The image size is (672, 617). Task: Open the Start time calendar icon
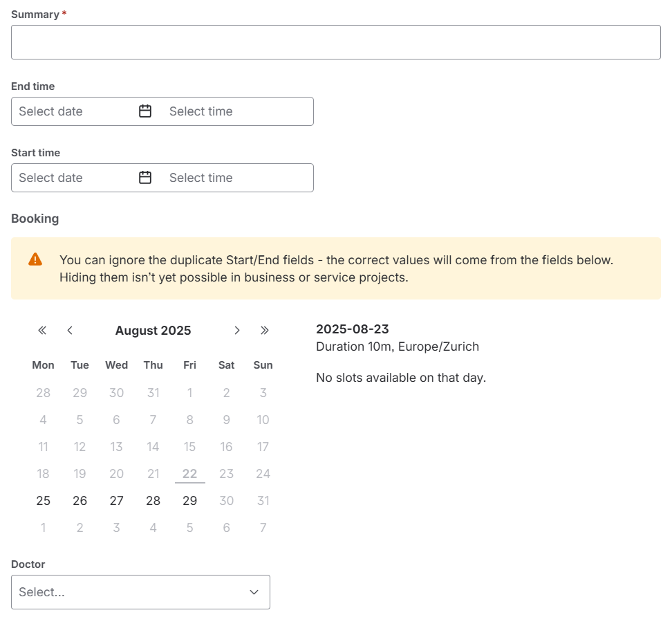pyautogui.click(x=145, y=178)
